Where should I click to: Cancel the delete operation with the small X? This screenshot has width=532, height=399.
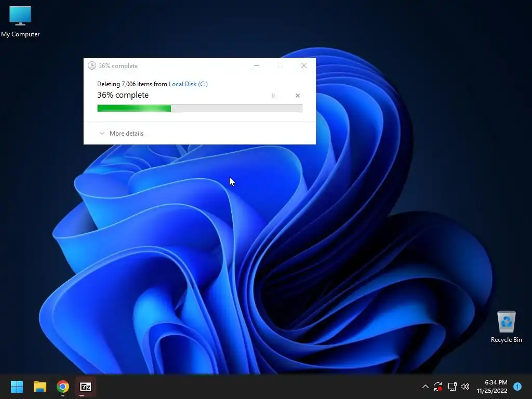click(298, 96)
